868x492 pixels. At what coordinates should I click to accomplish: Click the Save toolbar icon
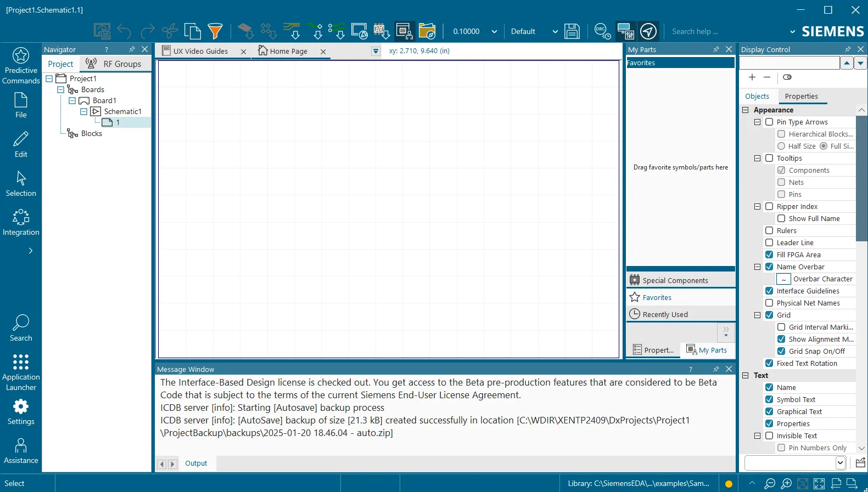tap(572, 31)
